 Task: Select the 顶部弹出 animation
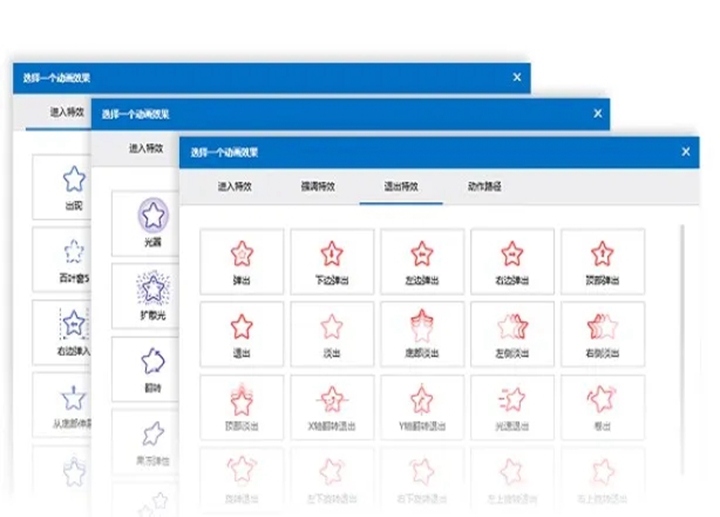tap(602, 262)
